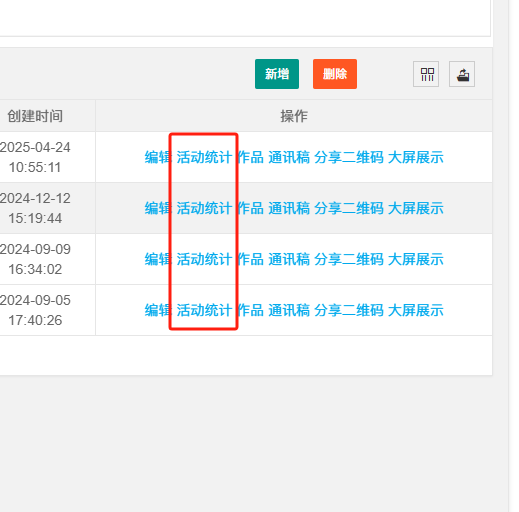Image resolution: width=519 pixels, height=512 pixels.
Task: Open 作品 for the 2024-12-12 row
Action: (x=250, y=208)
